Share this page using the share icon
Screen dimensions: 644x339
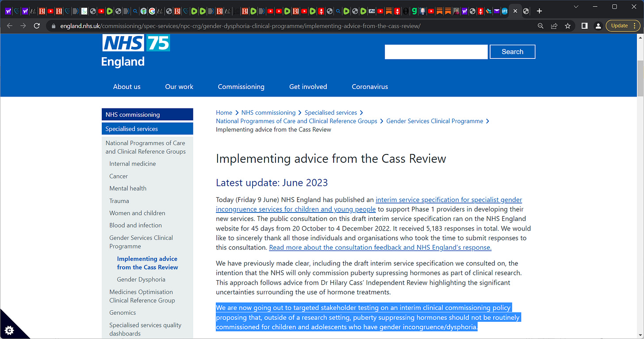(x=554, y=26)
